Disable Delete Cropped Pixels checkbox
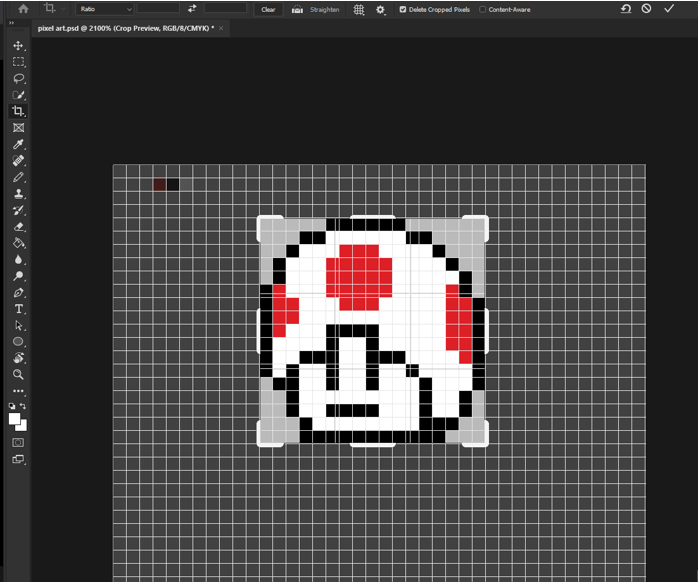The width and height of the screenshot is (699, 582). coord(403,9)
